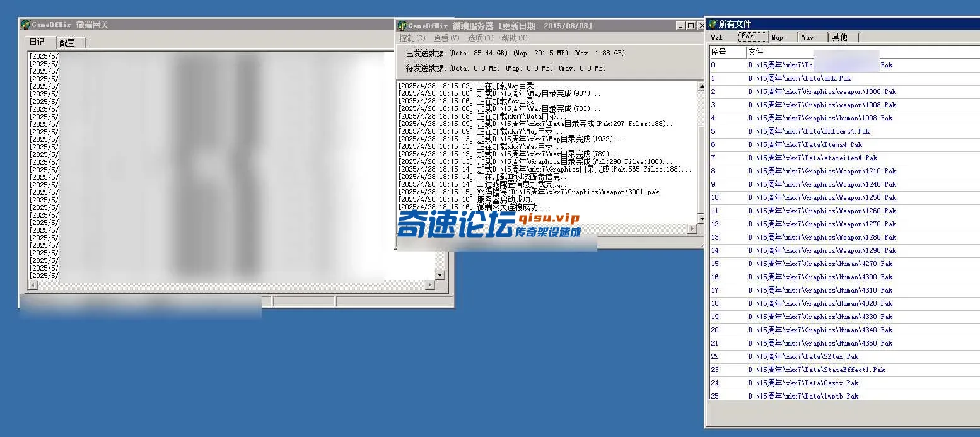Select the Pak tab in 所有文件
Image resolution: width=980 pixels, height=437 pixels.
[x=753, y=37]
